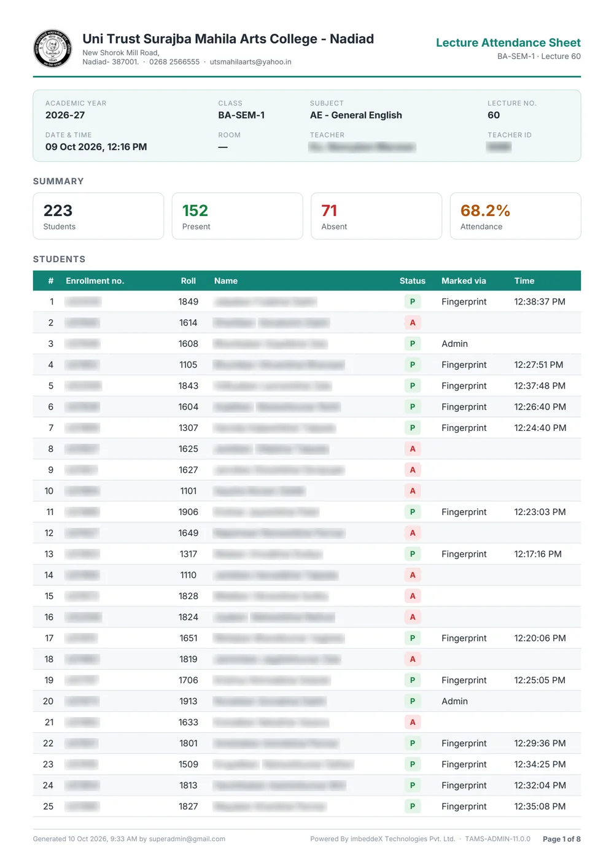Select the P badge for roll 1827

pyautogui.click(x=413, y=806)
